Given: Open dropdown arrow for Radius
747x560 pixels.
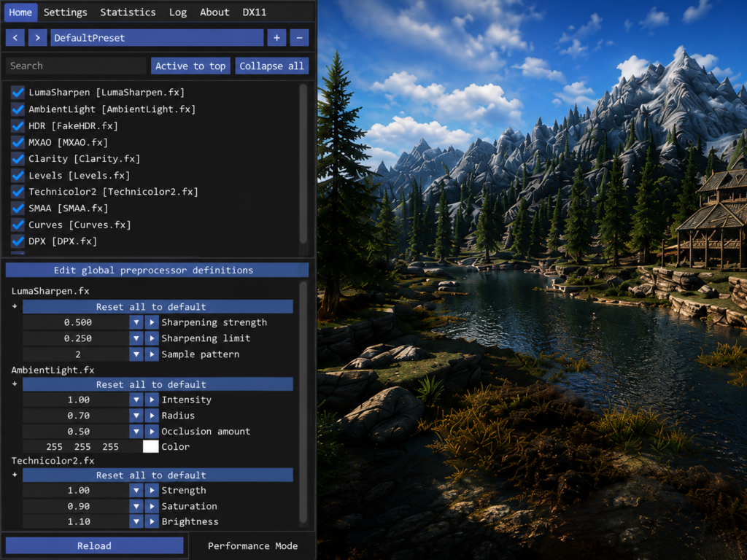Looking at the screenshot, I should [x=136, y=415].
